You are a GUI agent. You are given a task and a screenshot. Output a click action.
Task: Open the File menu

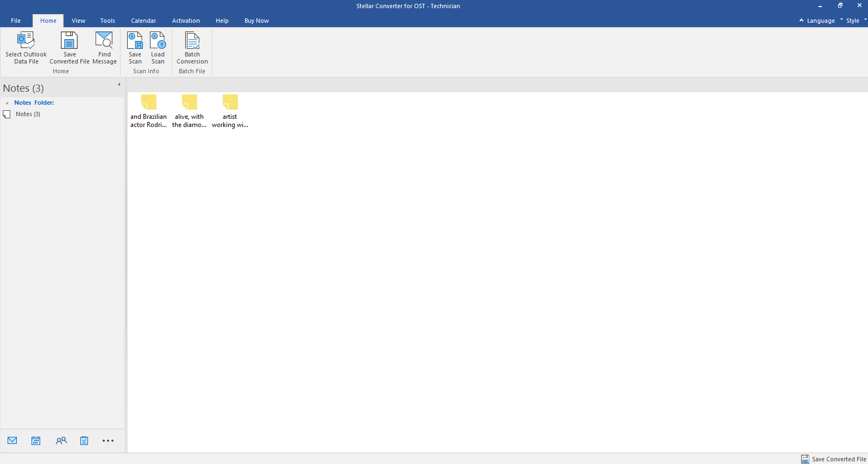(16, 21)
